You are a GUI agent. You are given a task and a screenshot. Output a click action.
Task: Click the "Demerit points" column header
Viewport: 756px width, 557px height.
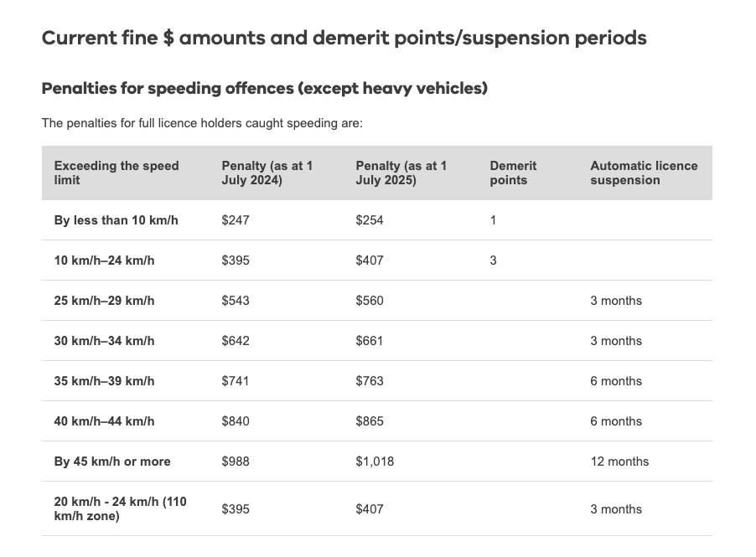[513, 173]
